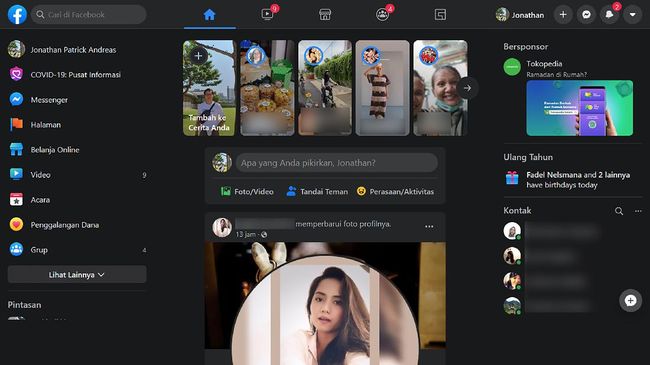Open Fadel Nelsmana birthday notice
Image resolution: width=650 pixels, height=365 pixels.
(x=572, y=180)
